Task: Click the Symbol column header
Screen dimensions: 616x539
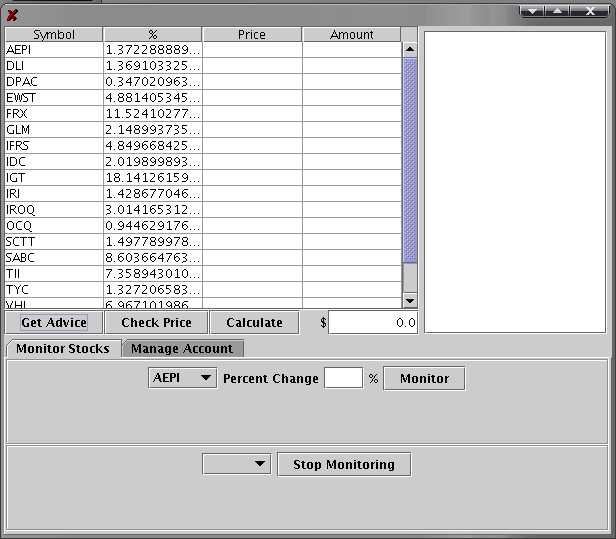Action: pyautogui.click(x=53, y=35)
